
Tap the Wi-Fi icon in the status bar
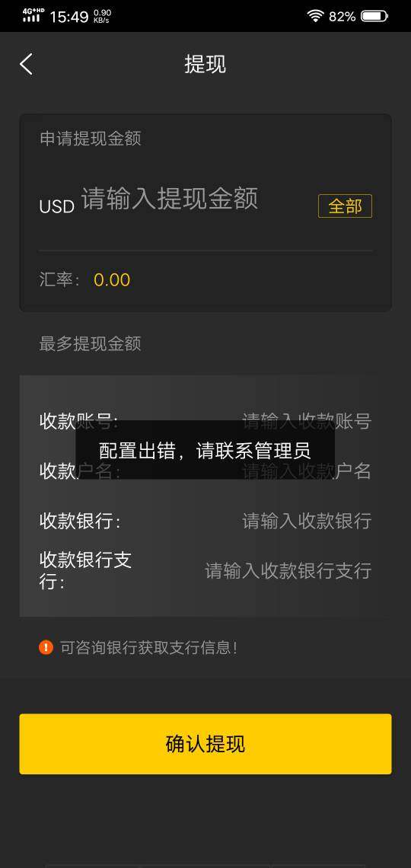tap(315, 16)
